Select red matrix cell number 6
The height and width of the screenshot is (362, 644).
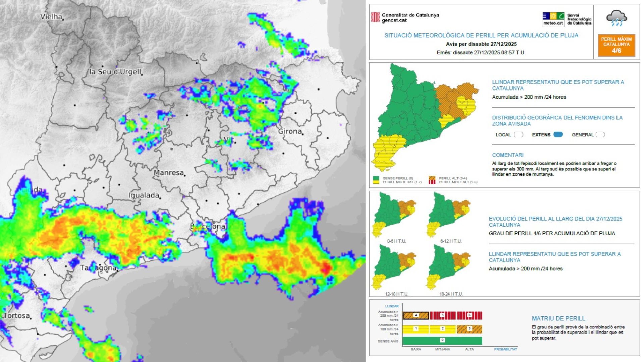[x=469, y=315]
